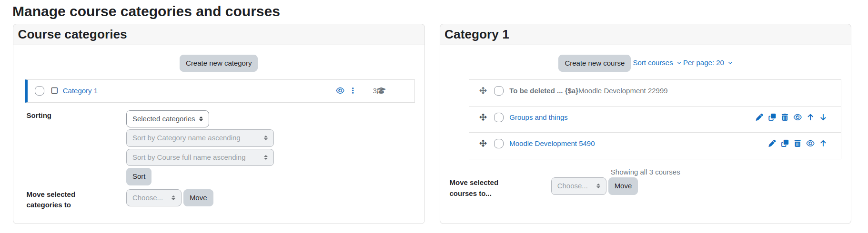Viewport: 868px width, 233px height.
Task: Expand Sort by Course full name dropdown
Action: click(200, 157)
